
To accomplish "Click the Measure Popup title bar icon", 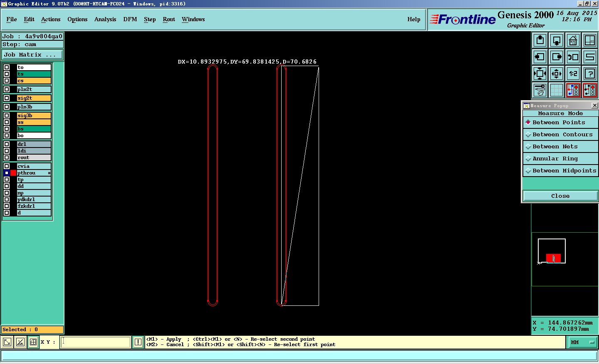I will point(526,106).
